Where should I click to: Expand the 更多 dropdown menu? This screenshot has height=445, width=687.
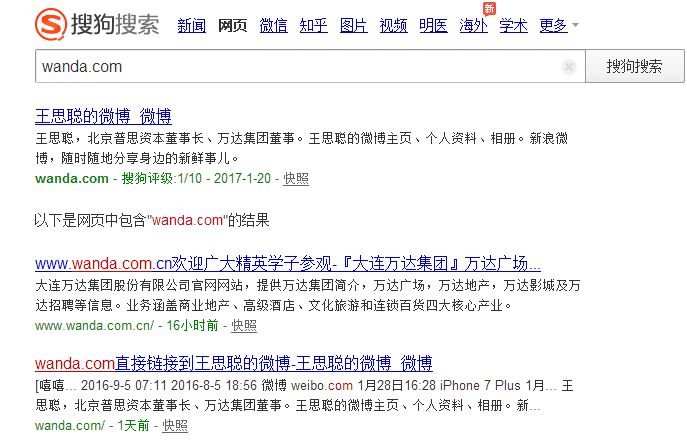(558, 26)
